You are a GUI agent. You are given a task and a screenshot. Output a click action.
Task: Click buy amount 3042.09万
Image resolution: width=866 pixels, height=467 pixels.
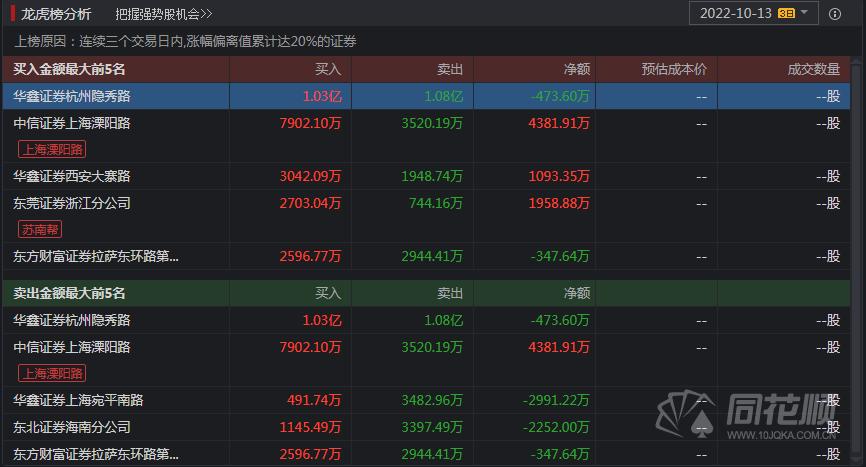tap(310, 176)
